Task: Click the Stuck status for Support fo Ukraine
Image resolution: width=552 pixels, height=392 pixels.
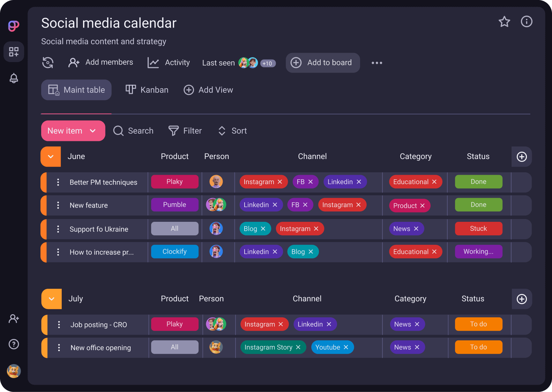Action: click(478, 229)
